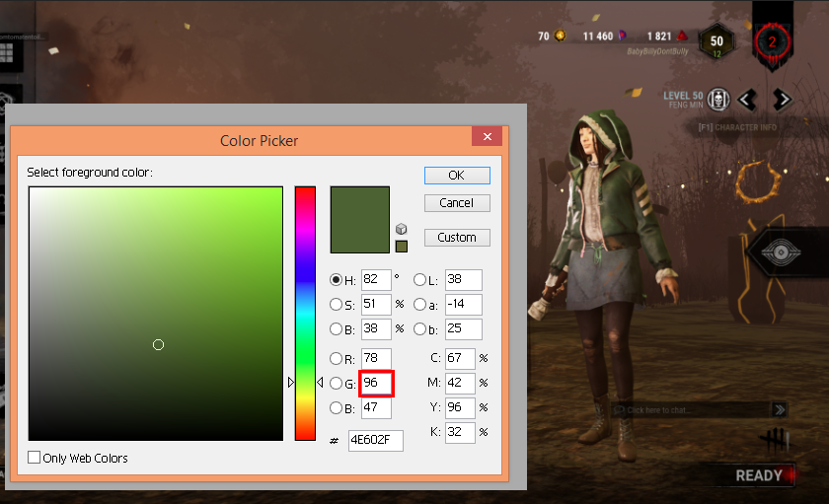Screen dimensions: 829x504
Task: Click the C cyan percentage field
Action: 460,359
